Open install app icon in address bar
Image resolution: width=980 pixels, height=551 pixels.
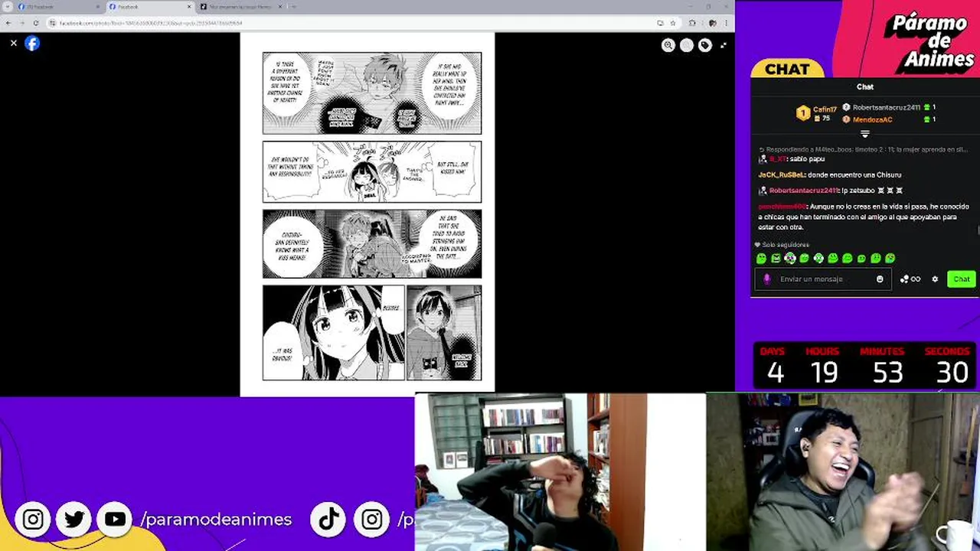660,23
